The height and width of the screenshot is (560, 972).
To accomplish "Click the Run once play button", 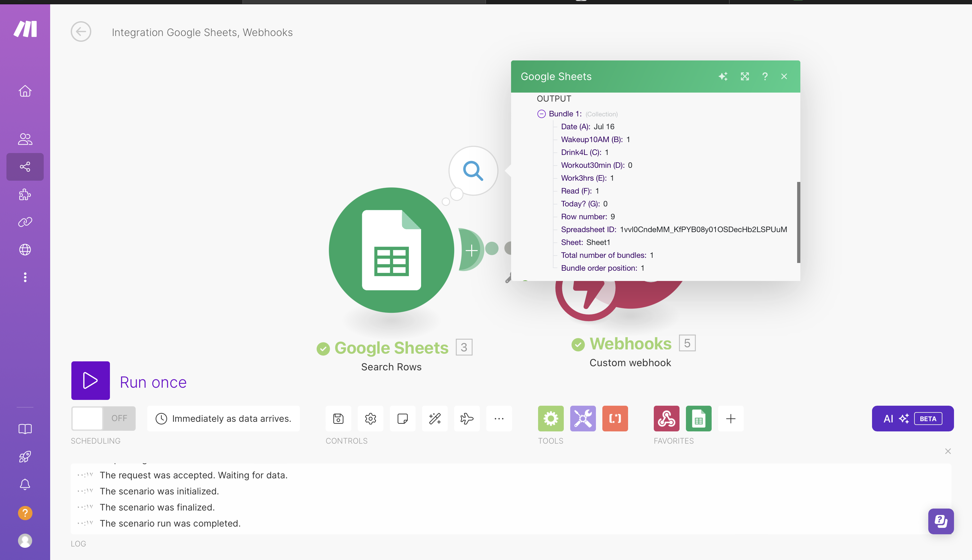I will pyautogui.click(x=90, y=380).
